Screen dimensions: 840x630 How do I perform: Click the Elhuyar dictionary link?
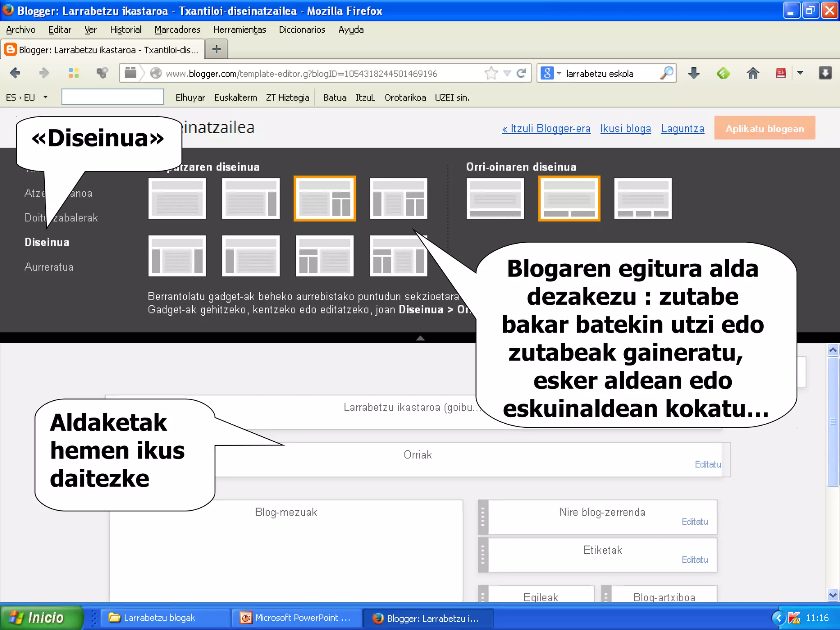(190, 98)
